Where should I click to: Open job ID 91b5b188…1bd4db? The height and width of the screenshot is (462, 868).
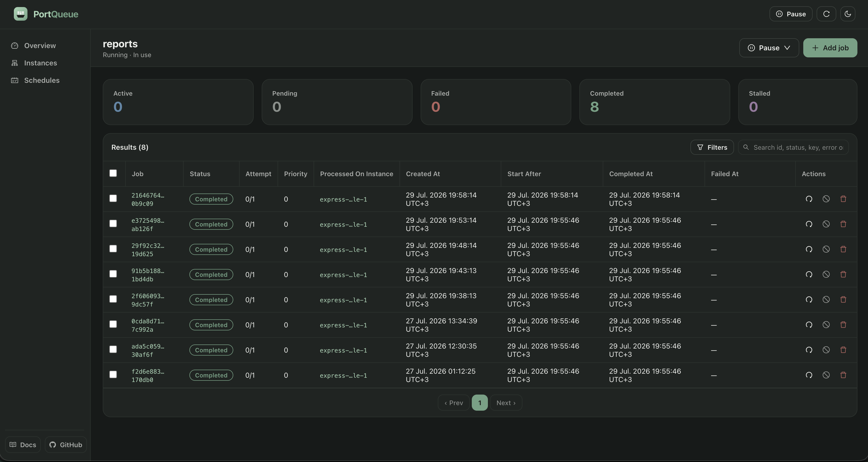tap(148, 275)
